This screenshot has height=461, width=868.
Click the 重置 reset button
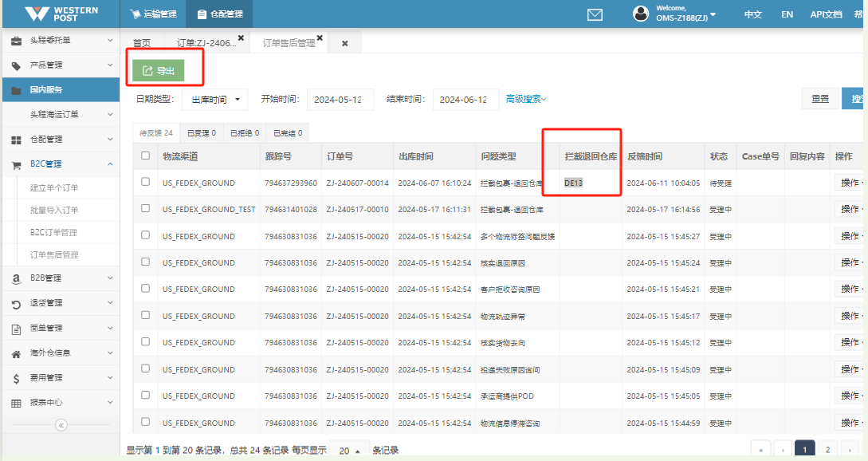tap(820, 99)
